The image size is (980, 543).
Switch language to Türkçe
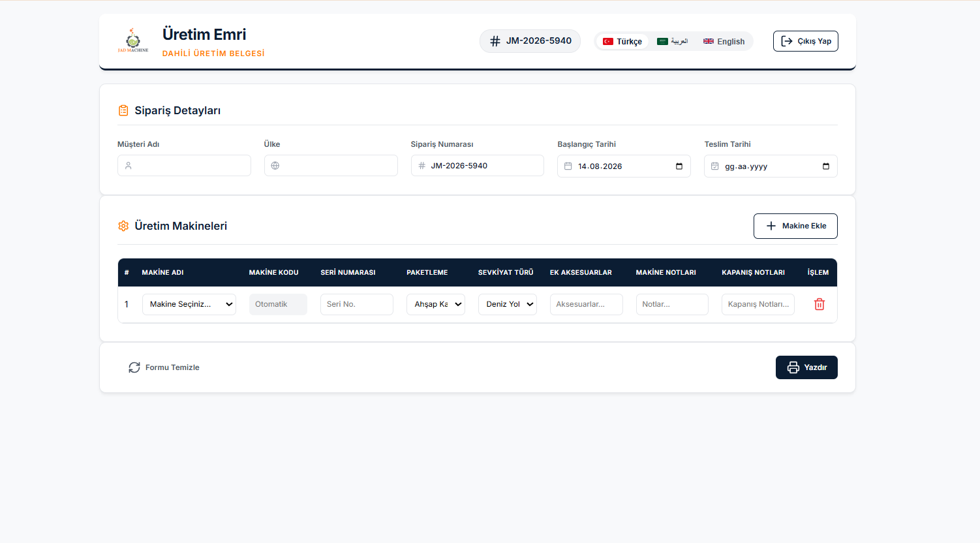pos(622,41)
